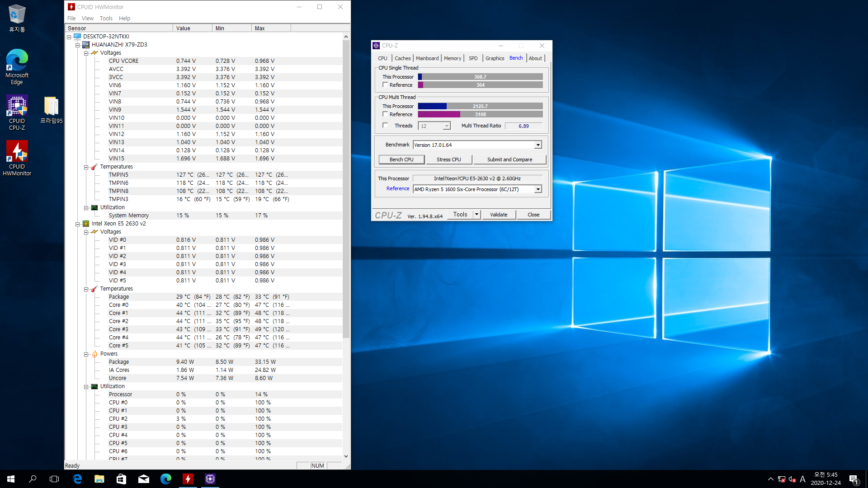Enable Single Thread Reference checkbox
868x488 pixels.
(385, 85)
